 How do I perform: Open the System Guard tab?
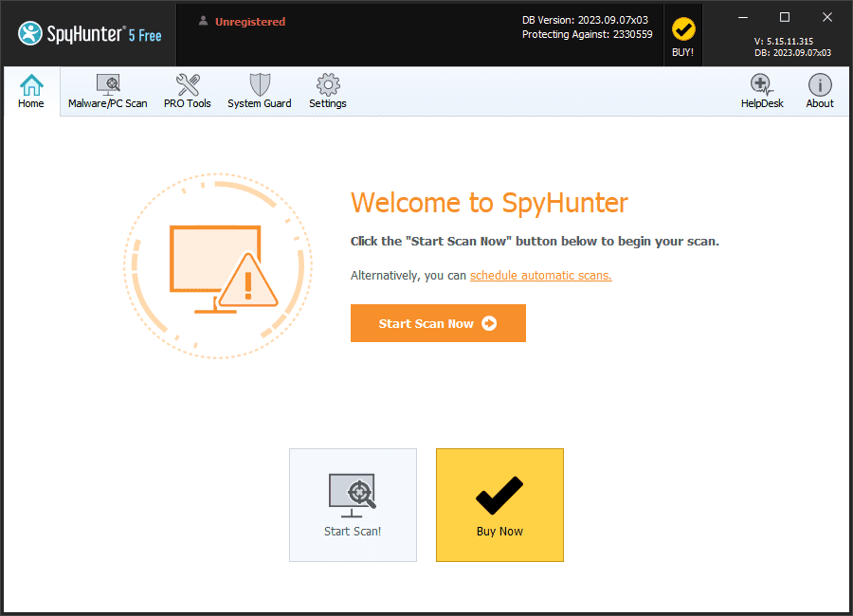tap(260, 91)
